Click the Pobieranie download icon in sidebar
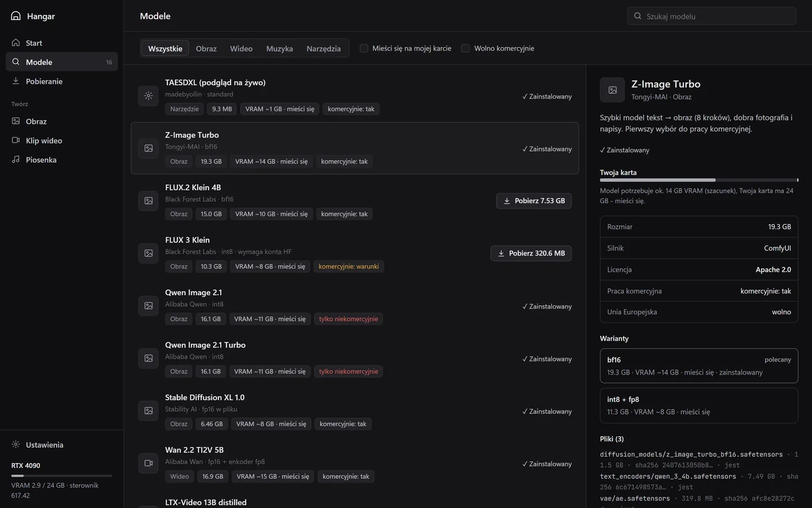Image resolution: width=812 pixels, height=508 pixels. pos(16,81)
